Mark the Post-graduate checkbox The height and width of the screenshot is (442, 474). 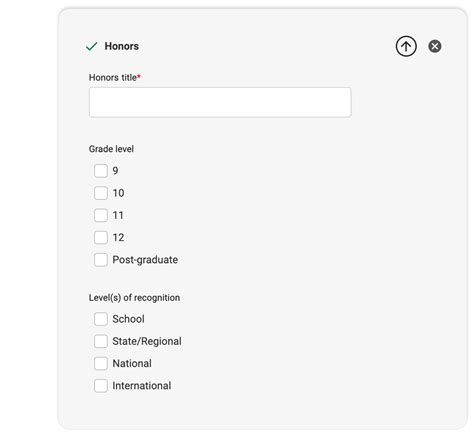(101, 260)
